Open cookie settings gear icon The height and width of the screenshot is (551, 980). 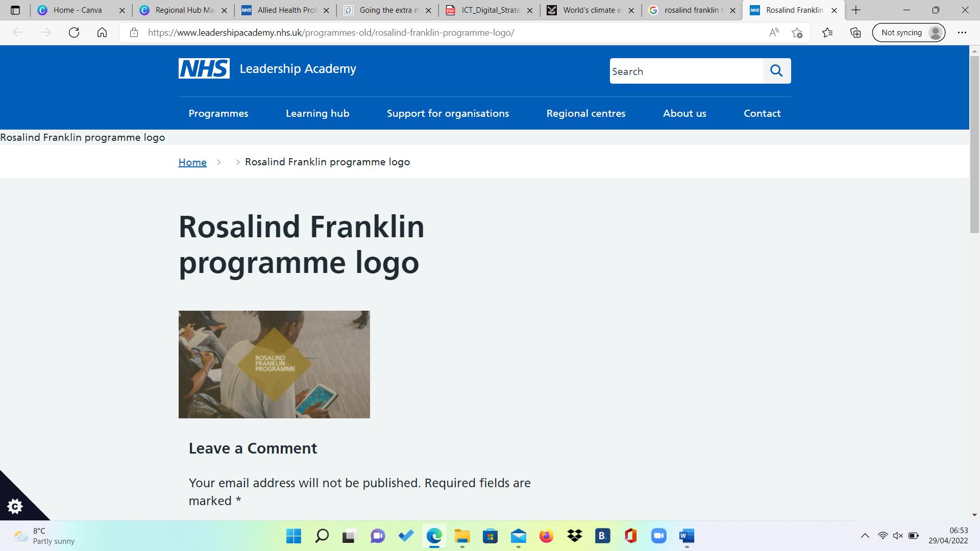[x=15, y=506]
